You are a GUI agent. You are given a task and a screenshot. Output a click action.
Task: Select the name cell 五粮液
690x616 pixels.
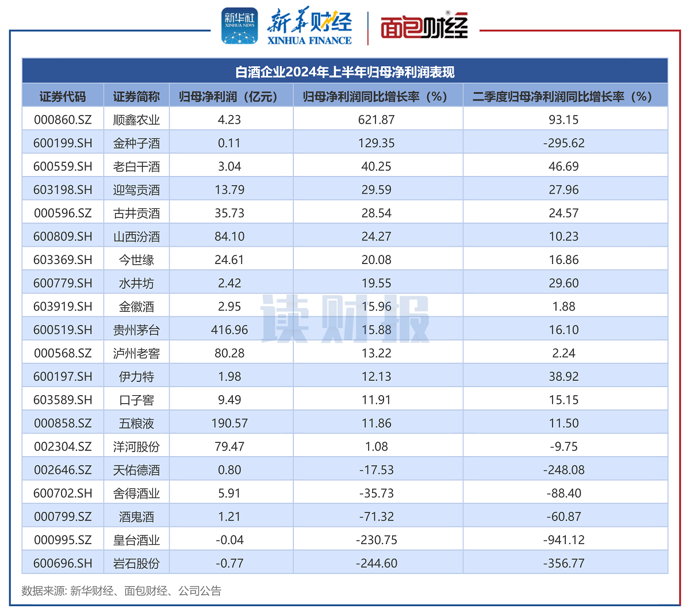[x=136, y=423]
